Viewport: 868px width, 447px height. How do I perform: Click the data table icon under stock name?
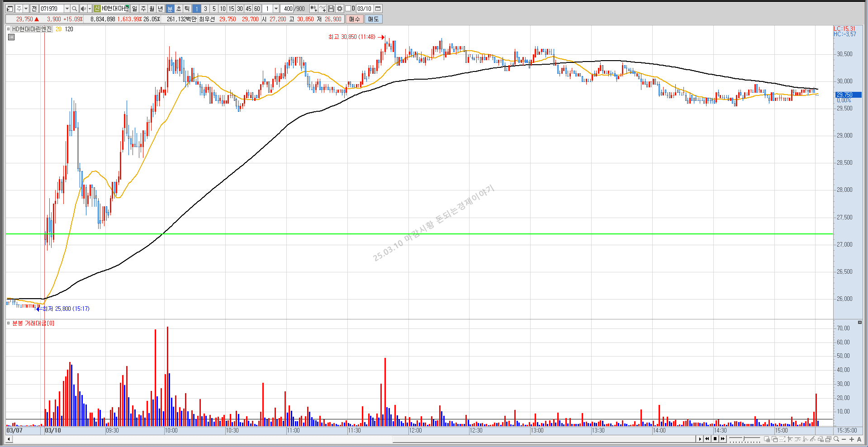point(11,37)
